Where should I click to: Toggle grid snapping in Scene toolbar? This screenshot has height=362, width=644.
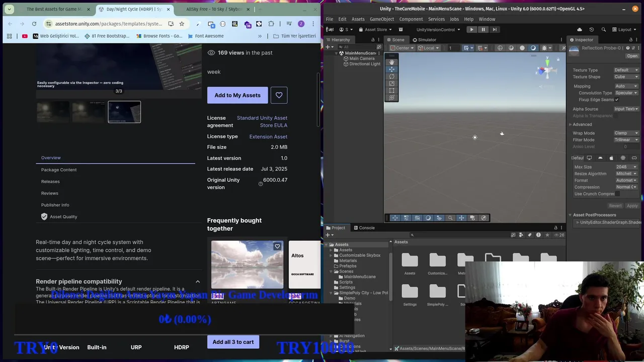pos(479,48)
